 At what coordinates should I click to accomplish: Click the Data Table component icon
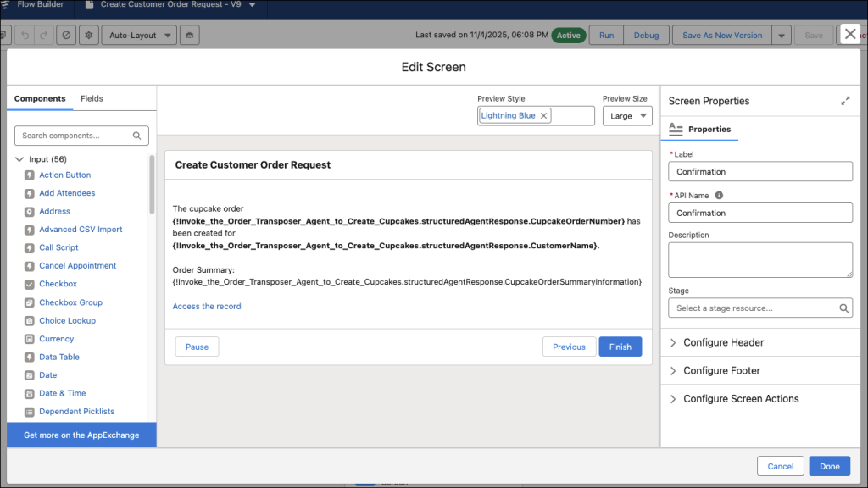(x=30, y=358)
